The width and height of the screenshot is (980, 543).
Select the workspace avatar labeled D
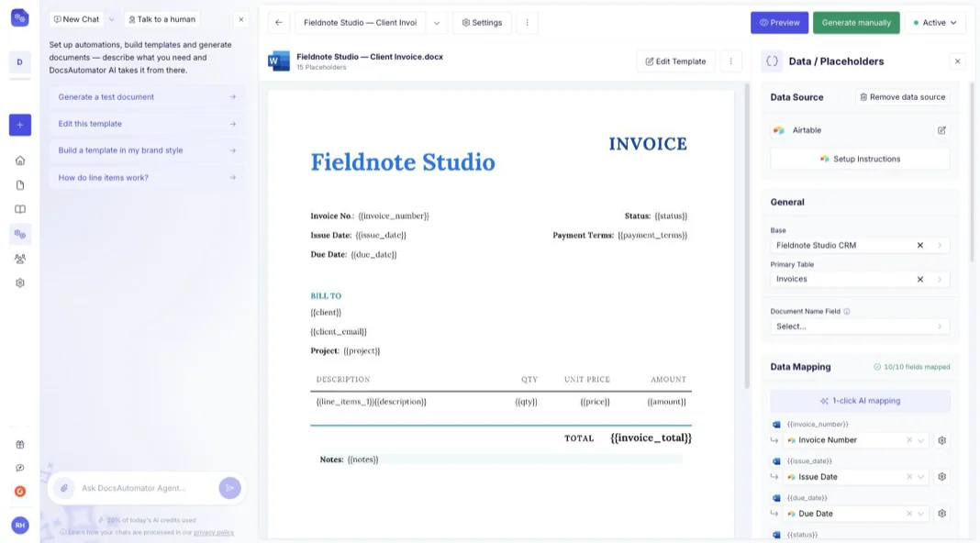click(x=20, y=61)
